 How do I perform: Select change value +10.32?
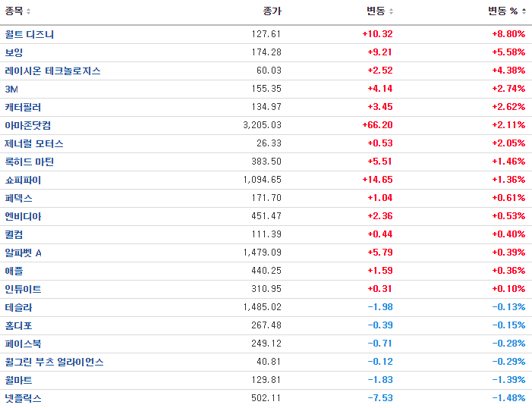(377, 34)
